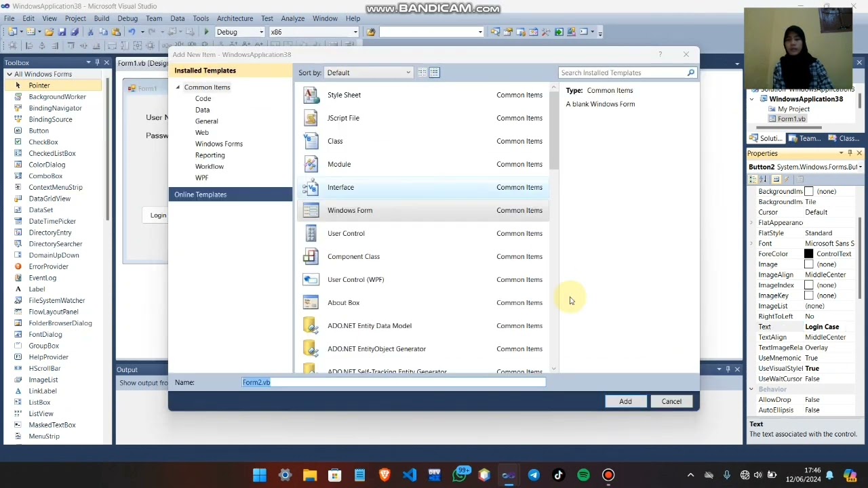Select the Reporting category
Screen dimensions: 868x488
click(210, 155)
